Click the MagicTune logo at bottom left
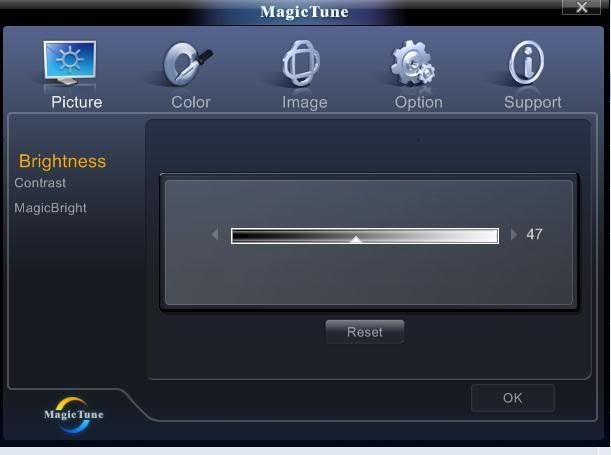The height and width of the screenshot is (455, 611). click(x=74, y=414)
